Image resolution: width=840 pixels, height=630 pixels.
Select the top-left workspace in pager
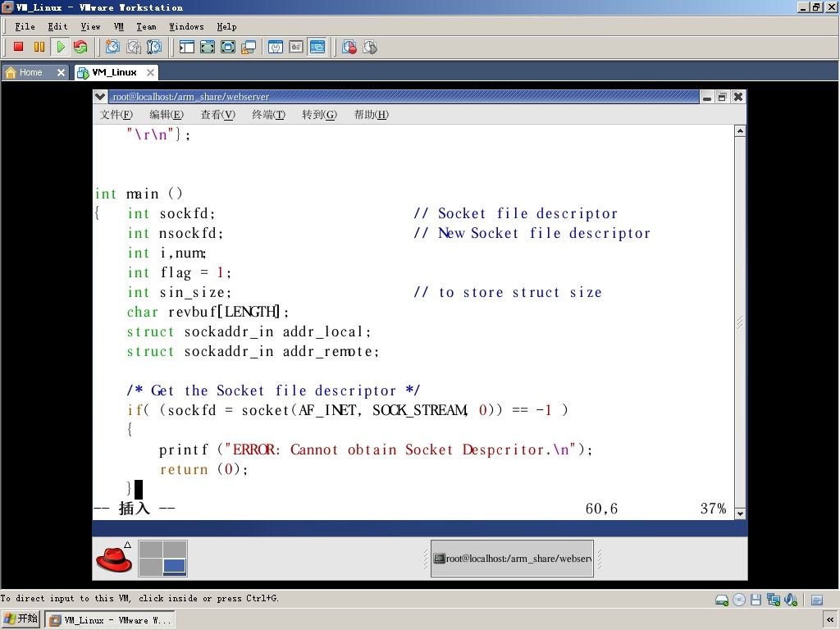pyautogui.click(x=151, y=550)
